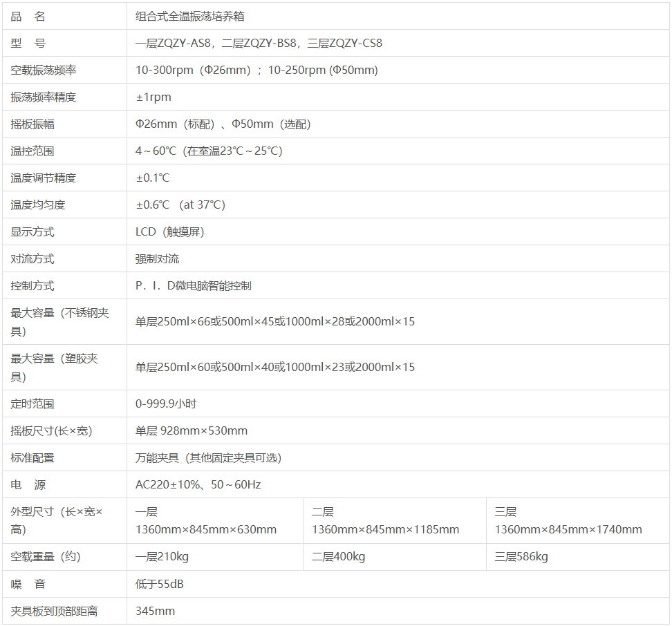The image size is (672, 626).
Task: Click the 二层400kg weight cell
Action: [338, 557]
